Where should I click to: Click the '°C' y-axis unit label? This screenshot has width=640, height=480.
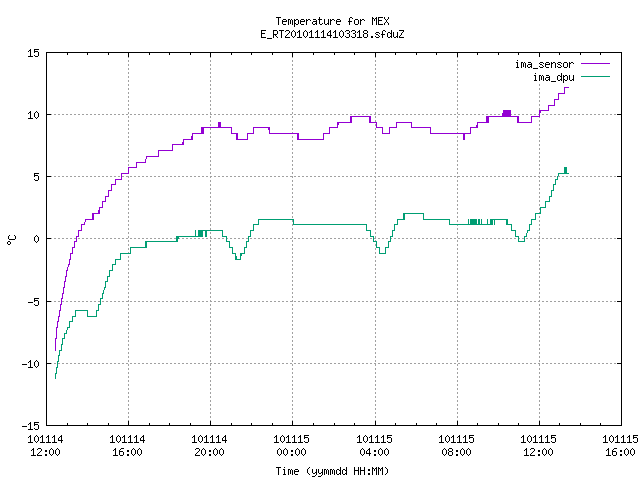(11, 240)
